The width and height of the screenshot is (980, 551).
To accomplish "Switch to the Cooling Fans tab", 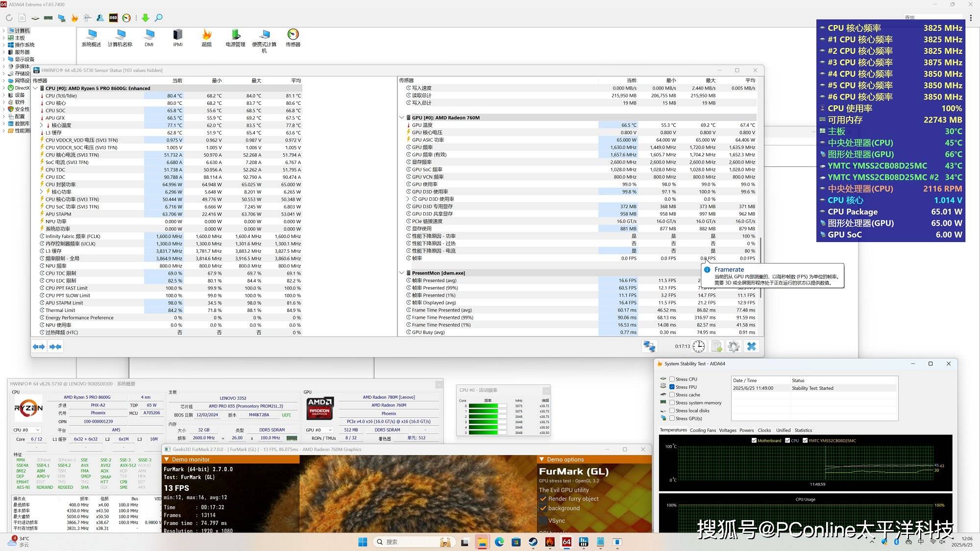I will click(x=703, y=431).
